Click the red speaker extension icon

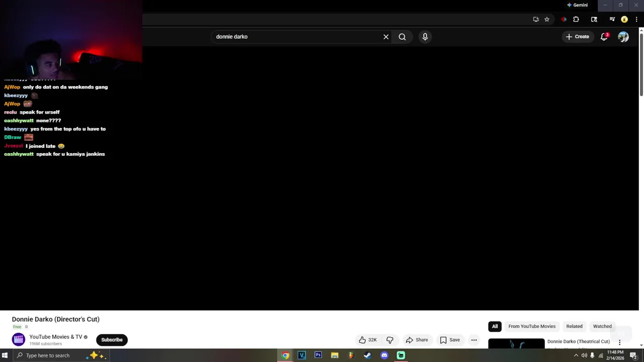pyautogui.click(x=563, y=20)
